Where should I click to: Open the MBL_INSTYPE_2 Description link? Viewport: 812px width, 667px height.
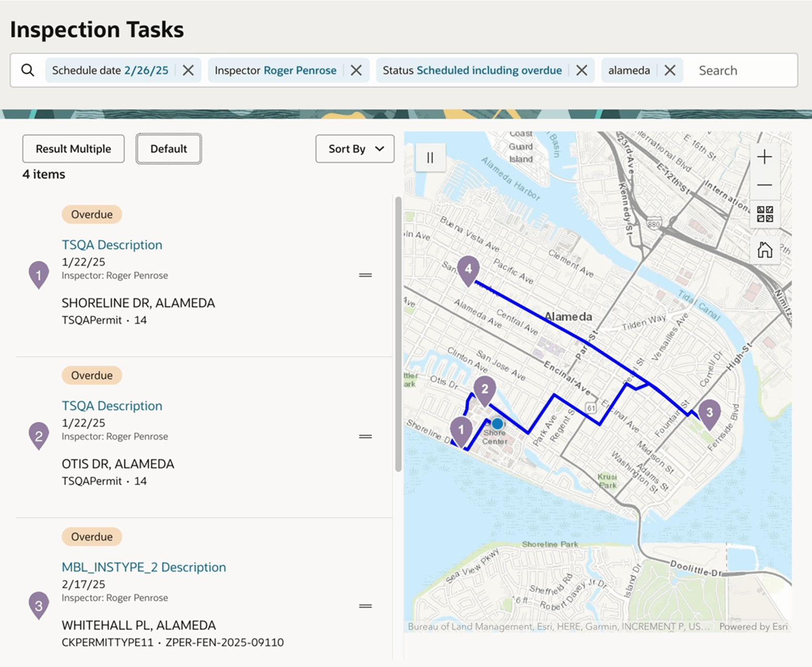coord(144,567)
